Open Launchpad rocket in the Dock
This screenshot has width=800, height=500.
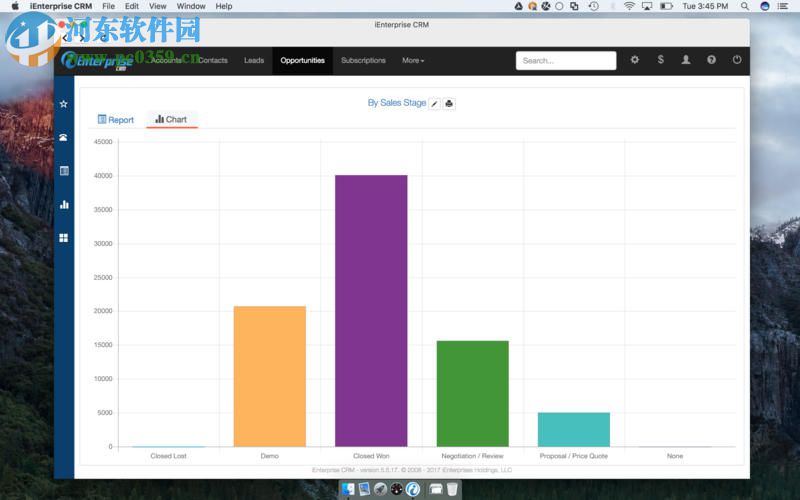tap(380, 489)
